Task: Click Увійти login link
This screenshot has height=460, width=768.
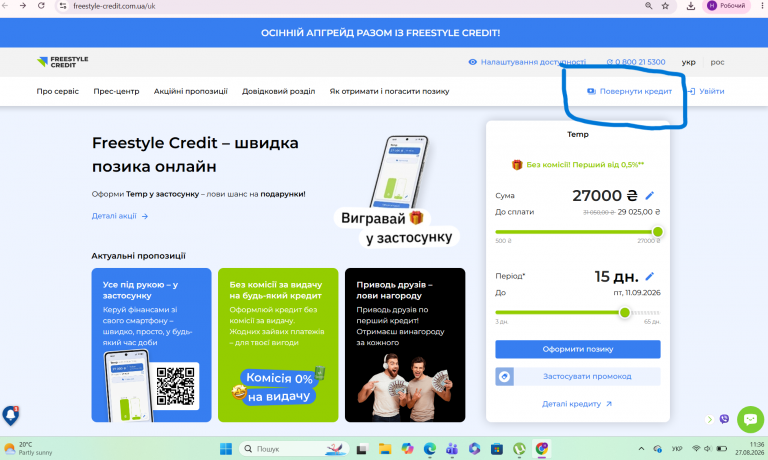Action: coord(711,91)
